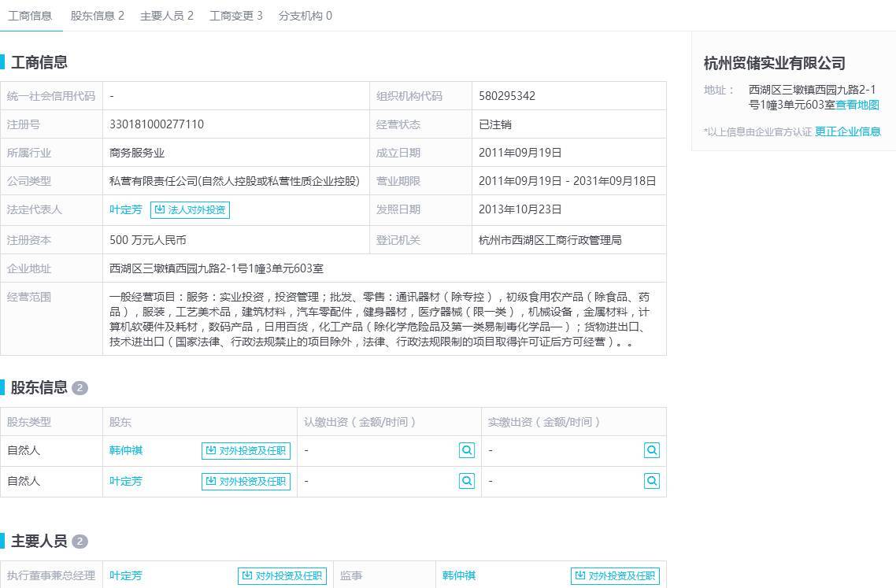Click the 查看地图 link
Image resolution: width=896 pixels, height=588 pixels.
(857, 105)
